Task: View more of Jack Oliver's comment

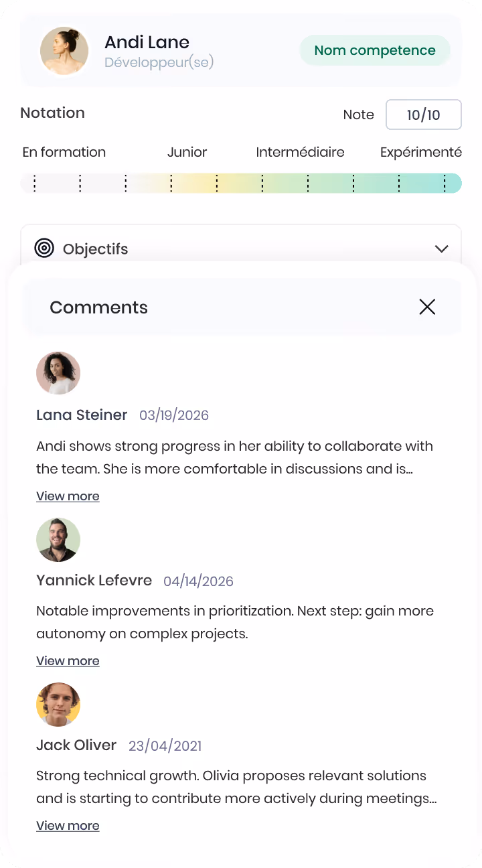Action: point(68,826)
